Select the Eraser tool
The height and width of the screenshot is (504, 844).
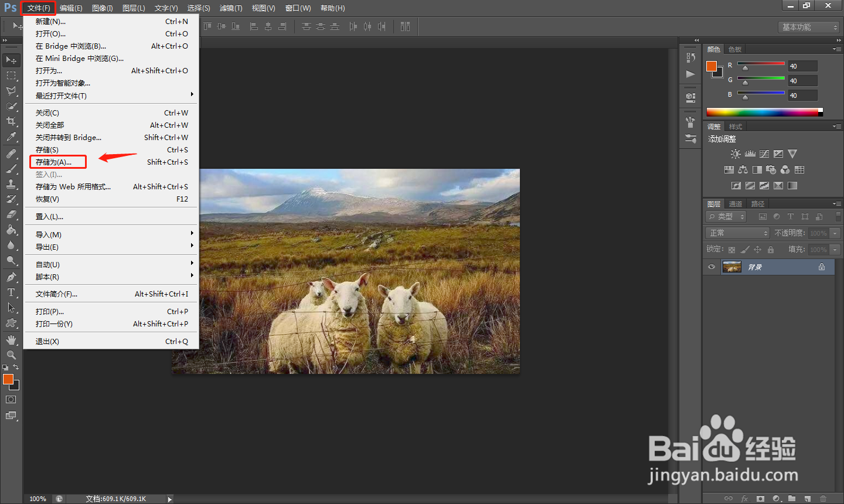[x=11, y=214]
